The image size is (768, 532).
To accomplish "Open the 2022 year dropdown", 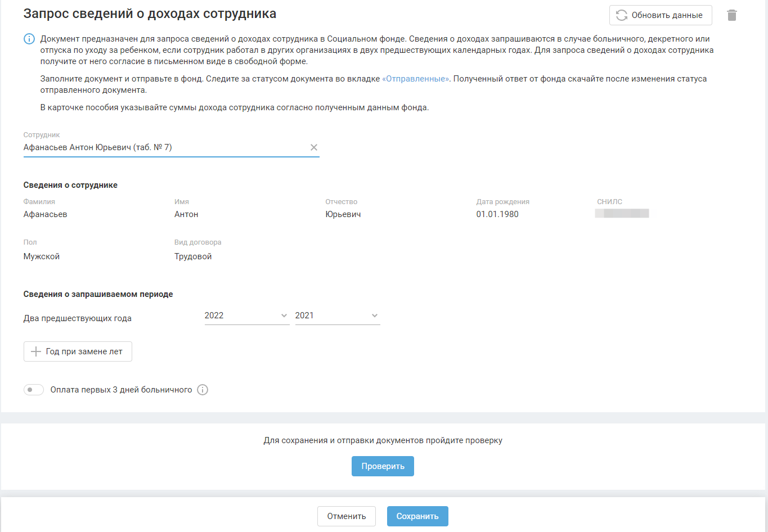I will [246, 315].
